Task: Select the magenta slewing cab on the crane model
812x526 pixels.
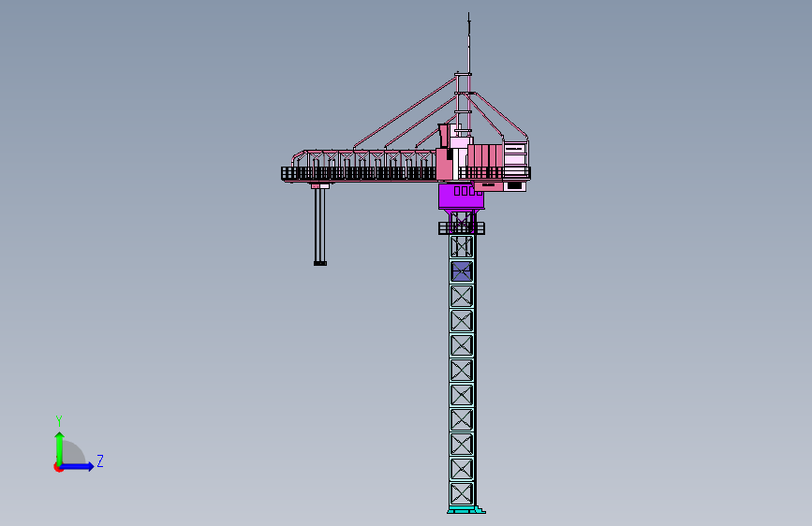Action: [x=461, y=196]
